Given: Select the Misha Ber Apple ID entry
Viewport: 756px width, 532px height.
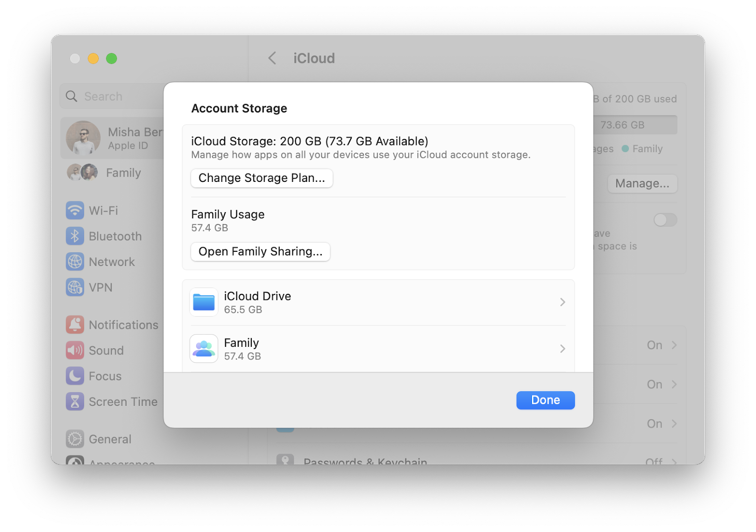Looking at the screenshot, I should [113, 137].
